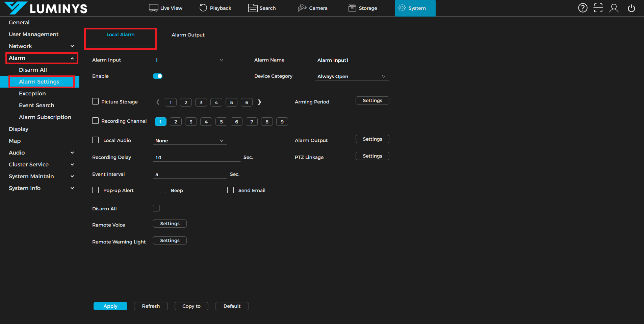
Task: Click the Luminys logo
Action: (x=46, y=8)
